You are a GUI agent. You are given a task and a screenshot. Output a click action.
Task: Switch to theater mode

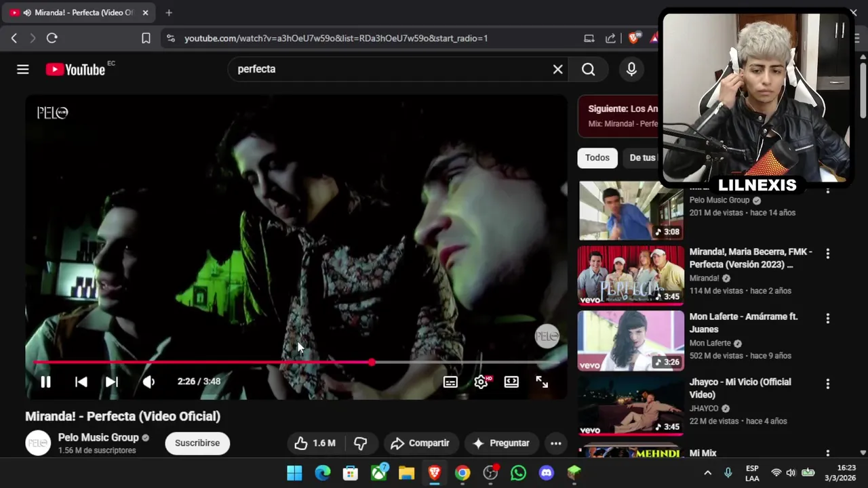[x=511, y=382]
